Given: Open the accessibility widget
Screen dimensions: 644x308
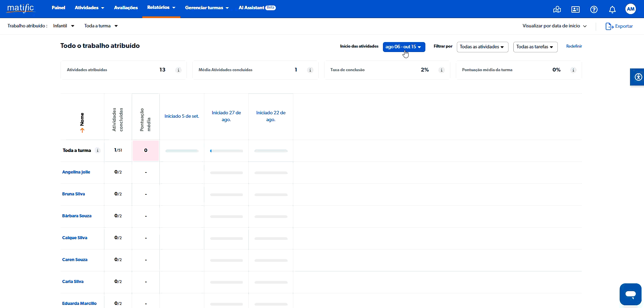Looking at the screenshot, I should (638, 77).
